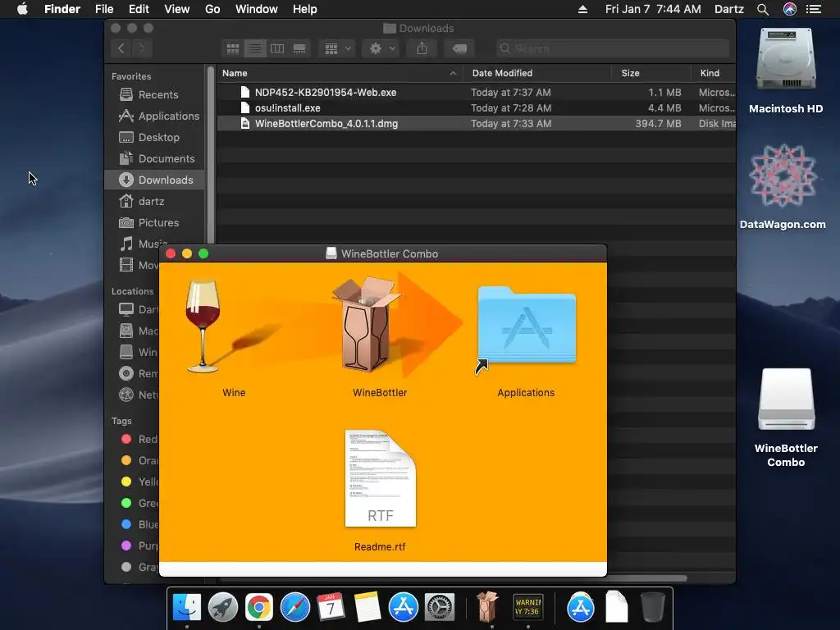Launch Launchpad from the Dock

223,607
